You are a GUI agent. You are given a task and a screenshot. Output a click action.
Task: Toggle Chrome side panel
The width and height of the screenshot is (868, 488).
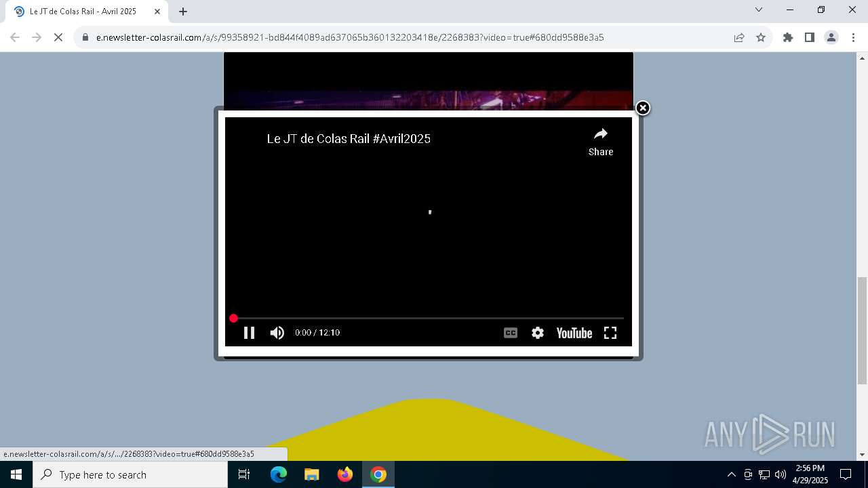pyautogui.click(x=810, y=37)
